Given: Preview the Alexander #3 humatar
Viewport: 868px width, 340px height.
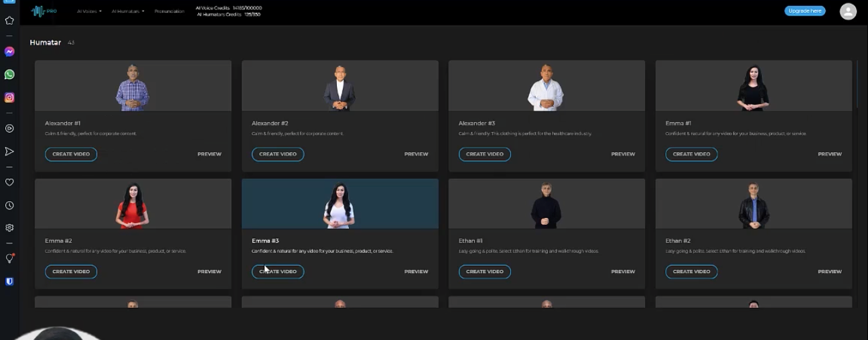Looking at the screenshot, I should [x=623, y=154].
